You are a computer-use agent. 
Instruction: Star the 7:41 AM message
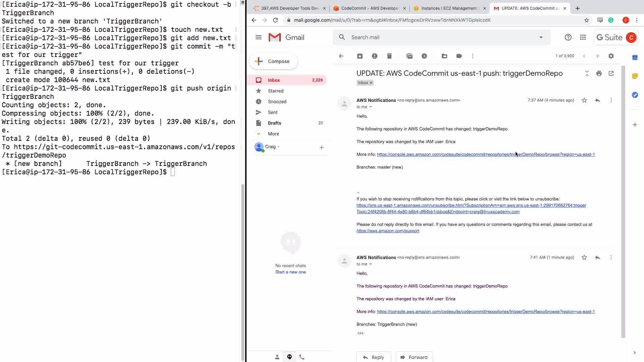[584, 257]
